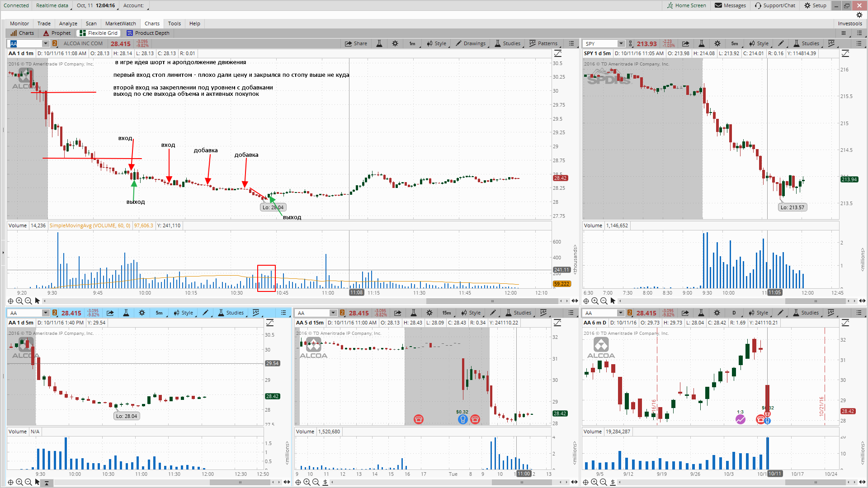
Task: Change the 1m timeframe on main AA chart
Action: [x=412, y=43]
